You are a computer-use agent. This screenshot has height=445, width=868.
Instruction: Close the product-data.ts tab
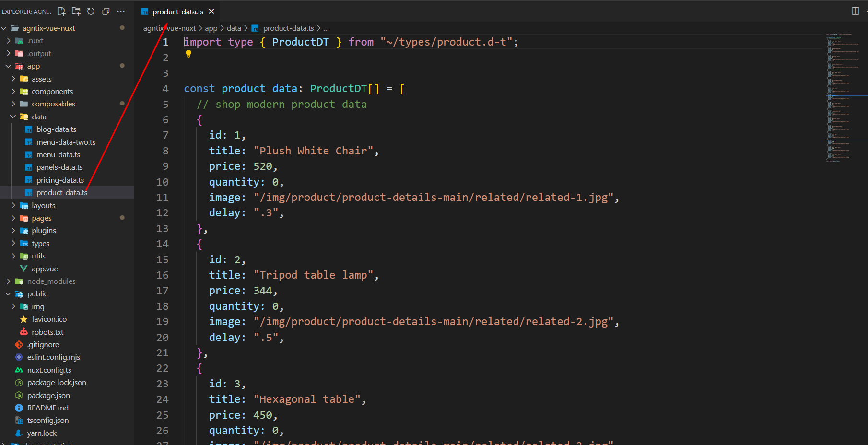pyautogui.click(x=211, y=12)
